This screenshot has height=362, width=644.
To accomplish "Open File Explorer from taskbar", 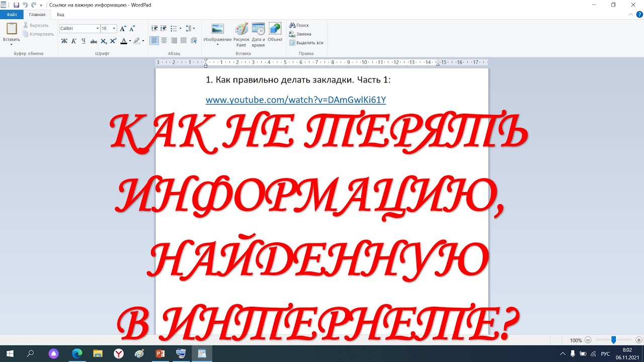I will (98, 353).
